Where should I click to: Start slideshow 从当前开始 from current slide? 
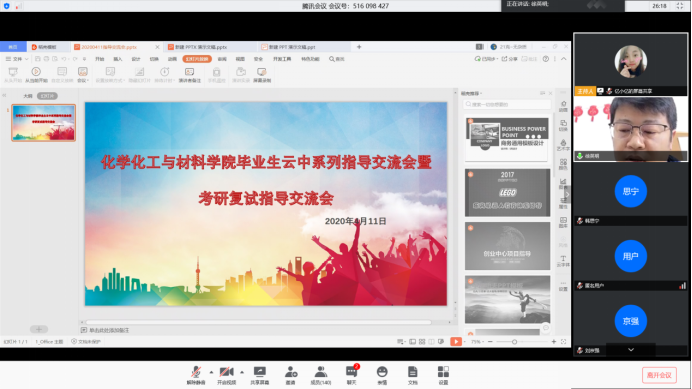tap(36, 74)
